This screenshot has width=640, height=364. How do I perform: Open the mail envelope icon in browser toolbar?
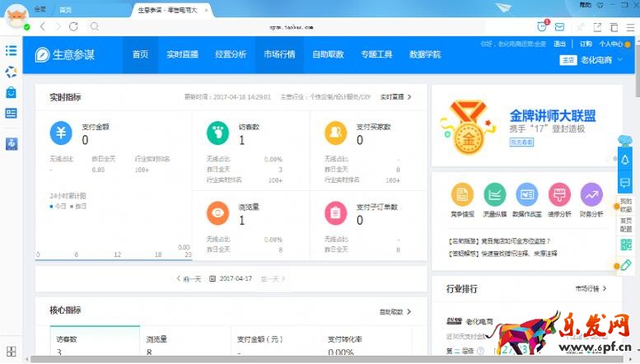click(560, 26)
